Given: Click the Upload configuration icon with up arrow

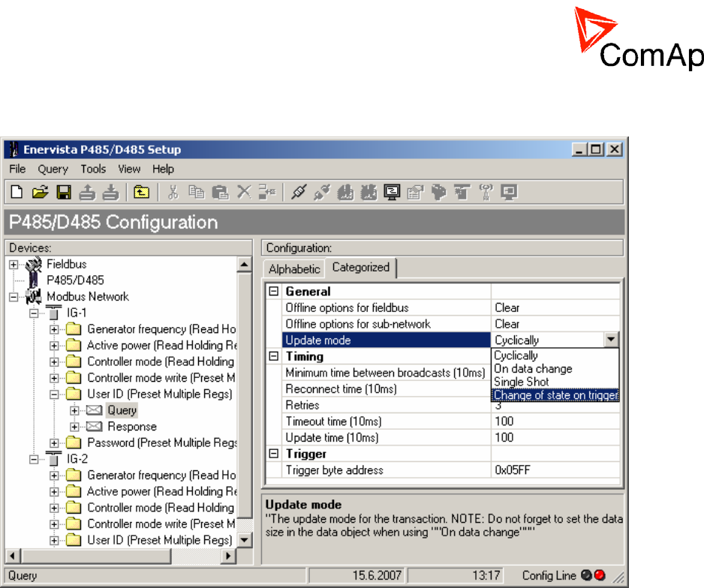Looking at the screenshot, I should point(87,192).
